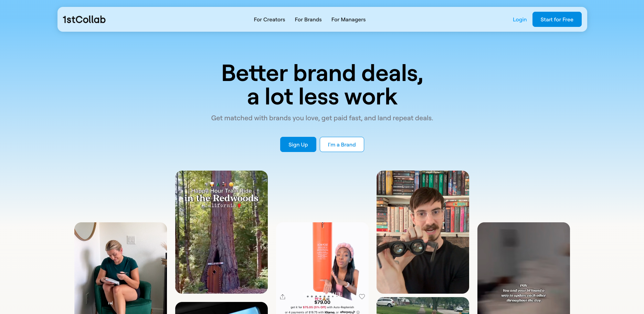
Task: Open the orange bottle product video thumbnail
Action: pyautogui.click(x=322, y=268)
